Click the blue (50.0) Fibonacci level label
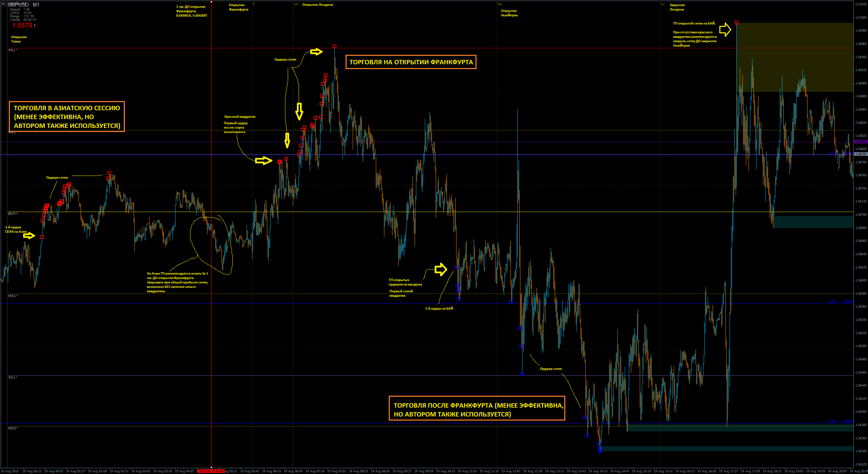Image resolution: width=868 pixels, height=474 pixels. coord(841,421)
